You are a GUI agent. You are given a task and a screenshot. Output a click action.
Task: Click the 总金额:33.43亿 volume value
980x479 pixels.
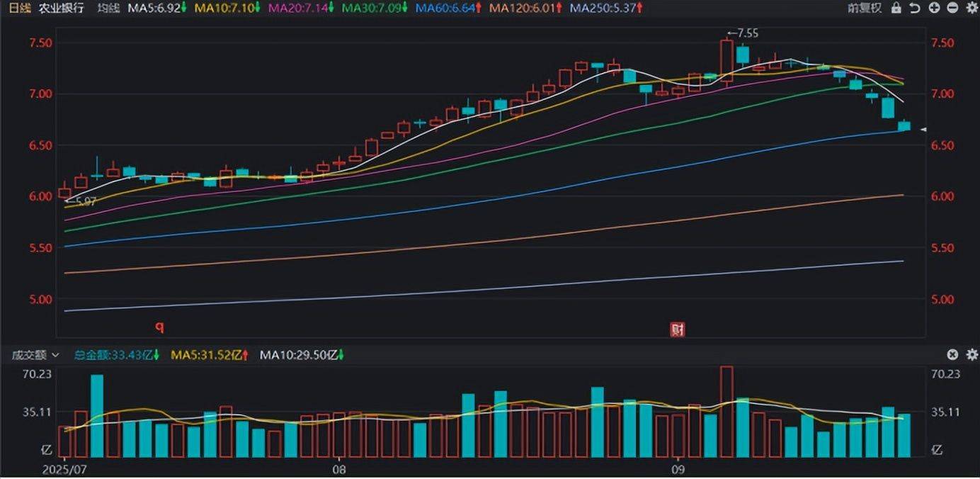point(117,354)
